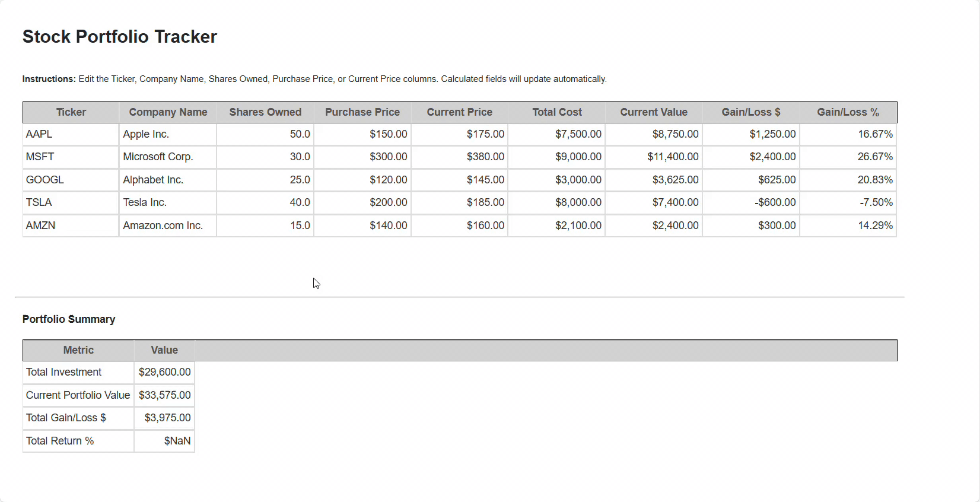The width and height of the screenshot is (980, 502).
Task: Select Microsoft's total cost $9,000.00
Action: 557,157
